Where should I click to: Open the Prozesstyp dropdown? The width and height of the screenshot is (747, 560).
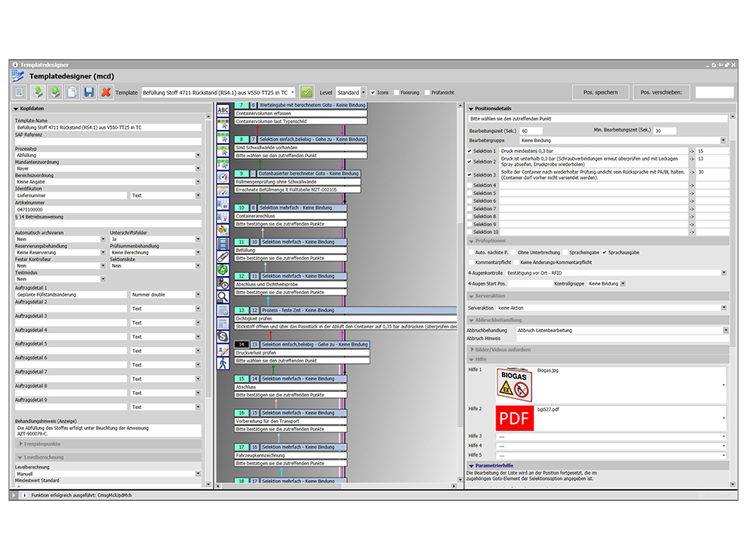coord(198,156)
